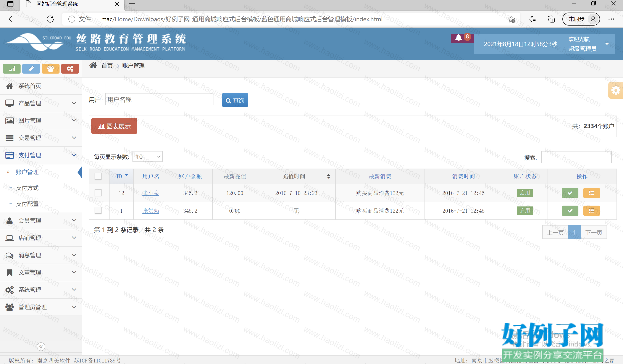Open user link 张奶奶
The height and width of the screenshot is (364, 623).
[151, 211]
